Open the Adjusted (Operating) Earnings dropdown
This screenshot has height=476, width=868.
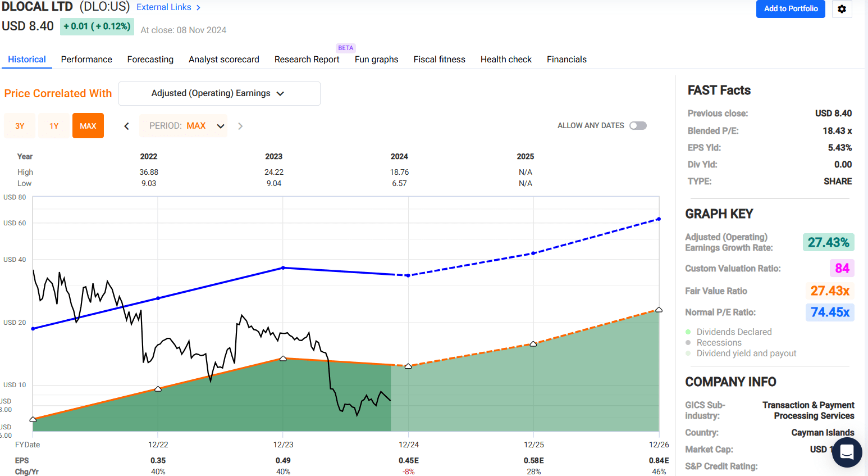(220, 93)
